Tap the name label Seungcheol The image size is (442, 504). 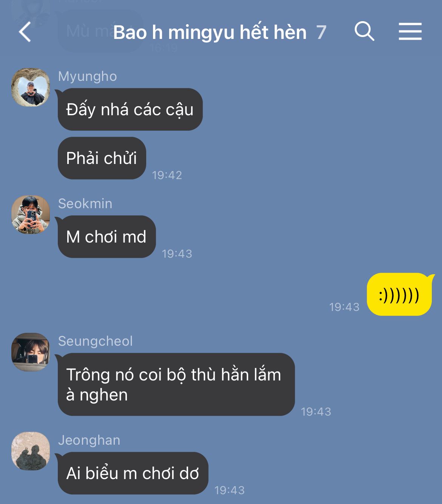(96, 341)
